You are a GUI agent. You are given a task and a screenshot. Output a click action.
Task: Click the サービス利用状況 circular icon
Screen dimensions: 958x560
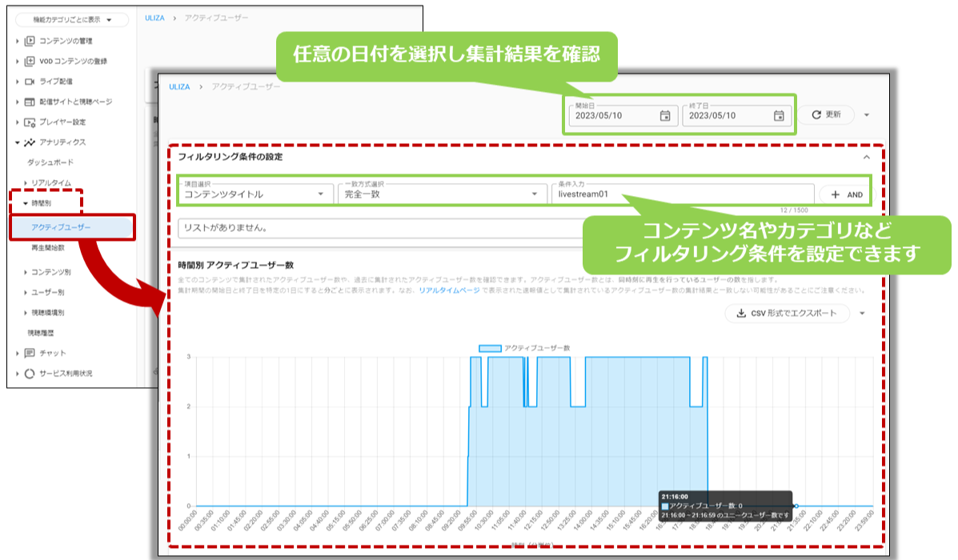click(30, 374)
